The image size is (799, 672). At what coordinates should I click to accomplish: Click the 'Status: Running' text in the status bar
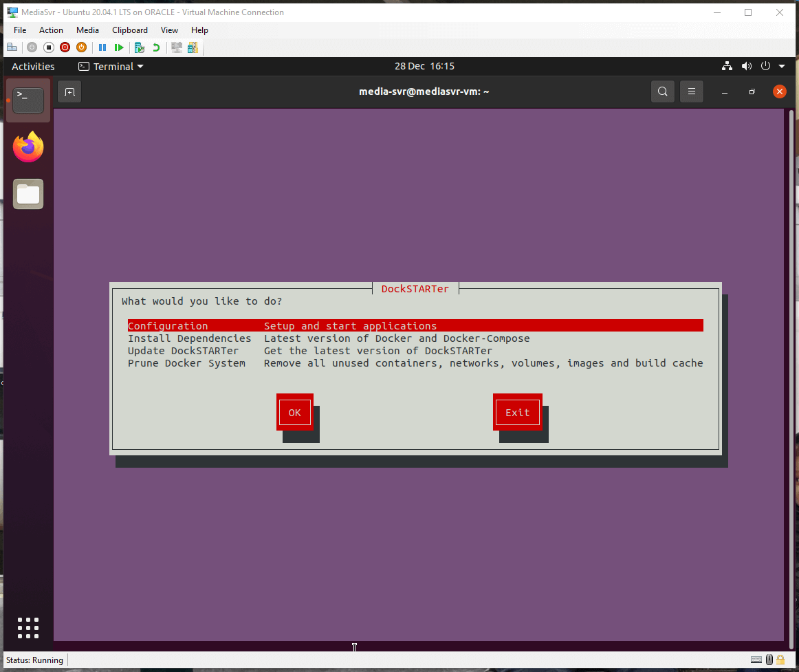click(34, 660)
